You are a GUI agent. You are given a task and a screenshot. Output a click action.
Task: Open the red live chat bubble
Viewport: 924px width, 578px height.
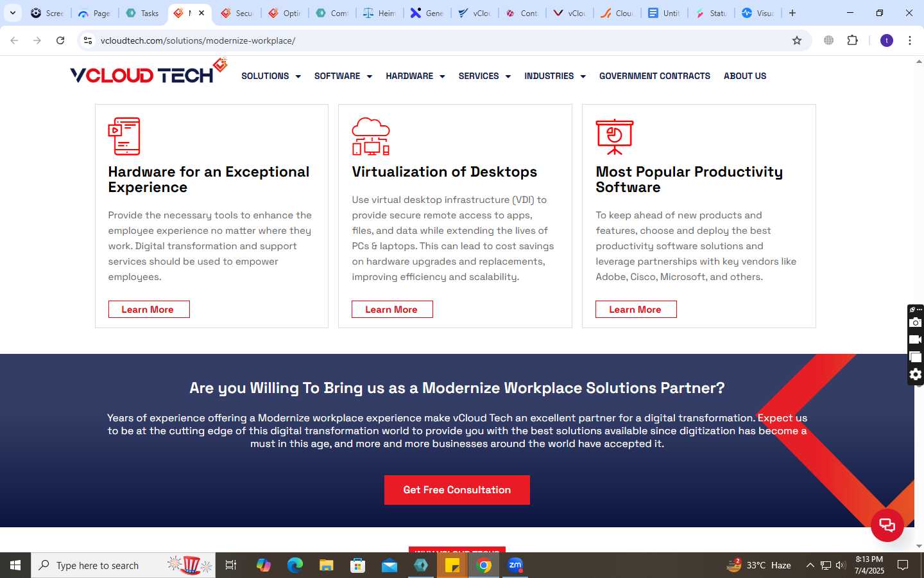tap(887, 525)
